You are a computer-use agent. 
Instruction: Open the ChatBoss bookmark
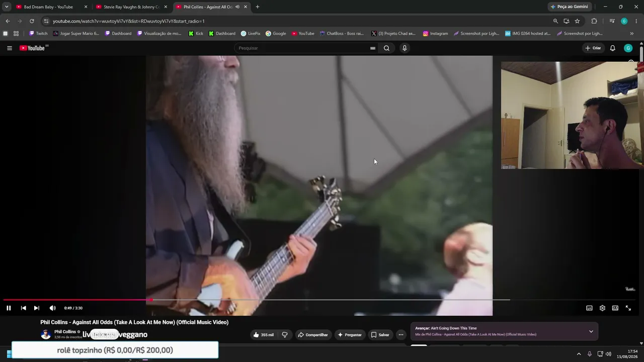coord(342,34)
